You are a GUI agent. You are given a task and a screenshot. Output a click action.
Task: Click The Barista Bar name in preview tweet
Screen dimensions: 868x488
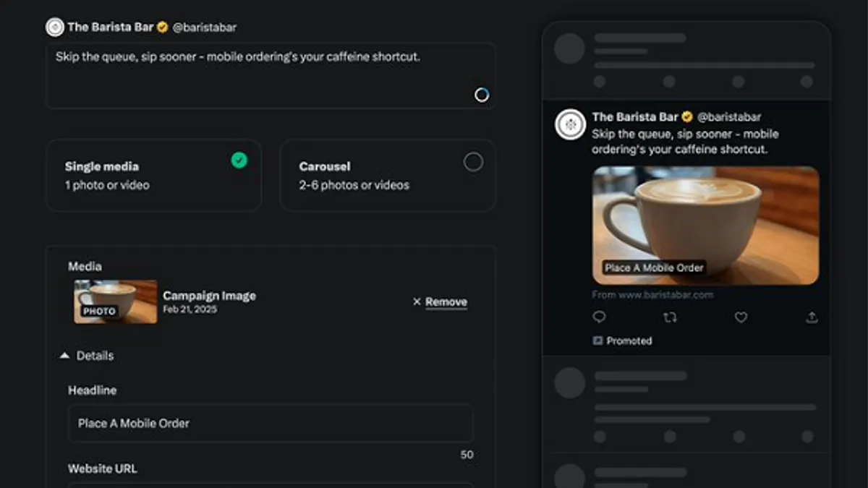(635, 116)
